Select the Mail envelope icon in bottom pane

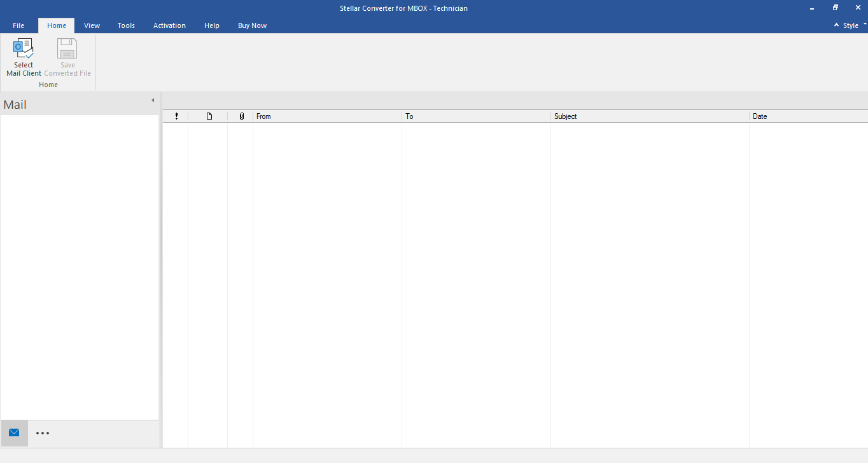coord(14,433)
